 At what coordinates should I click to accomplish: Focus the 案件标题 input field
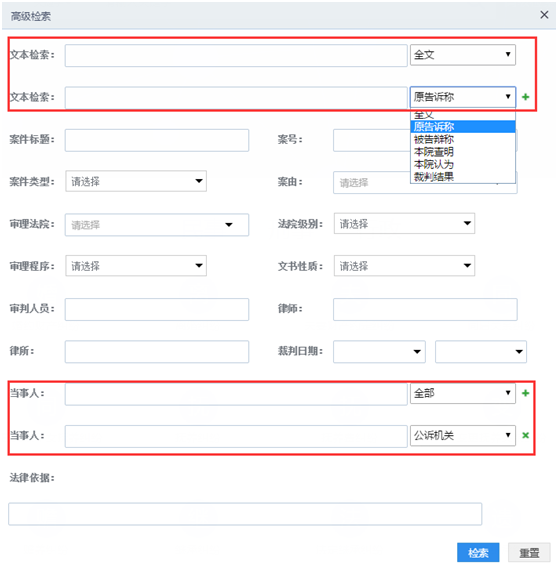click(x=157, y=140)
